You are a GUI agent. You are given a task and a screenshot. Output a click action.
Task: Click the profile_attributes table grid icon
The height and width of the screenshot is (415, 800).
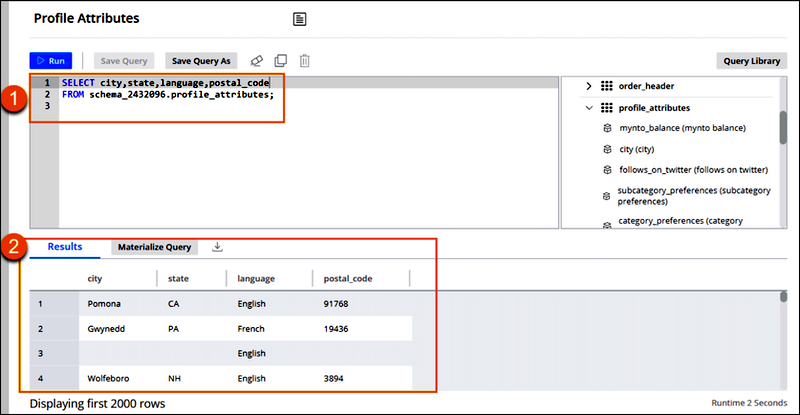[x=607, y=108]
